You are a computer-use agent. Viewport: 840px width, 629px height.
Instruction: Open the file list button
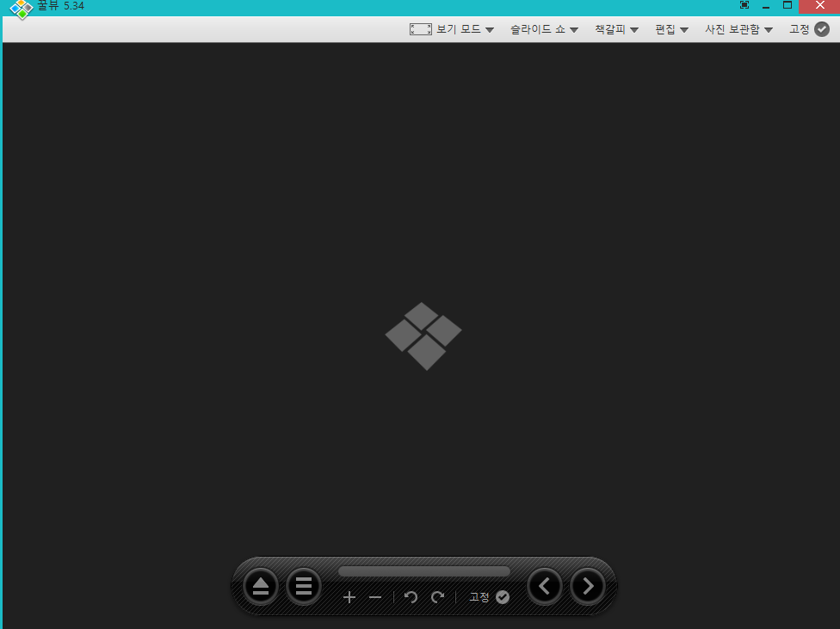pos(303,586)
